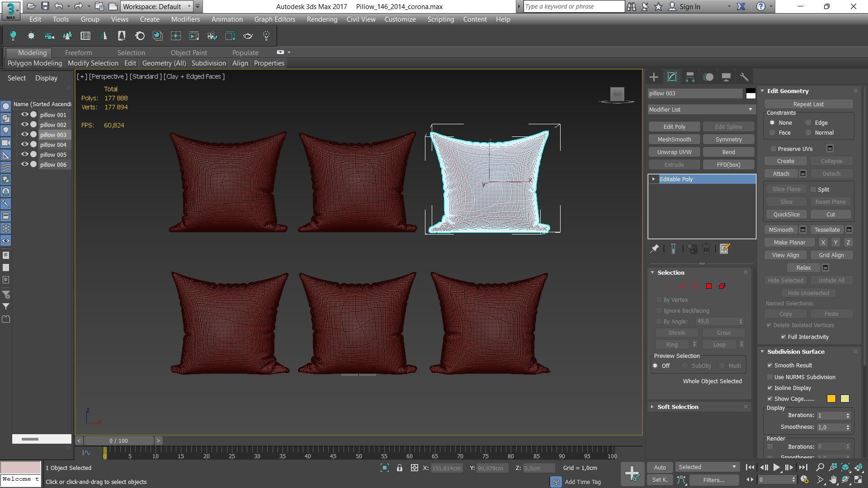Image resolution: width=868 pixels, height=488 pixels.
Task: Open mini curve editor icon
Action: tap(86, 452)
